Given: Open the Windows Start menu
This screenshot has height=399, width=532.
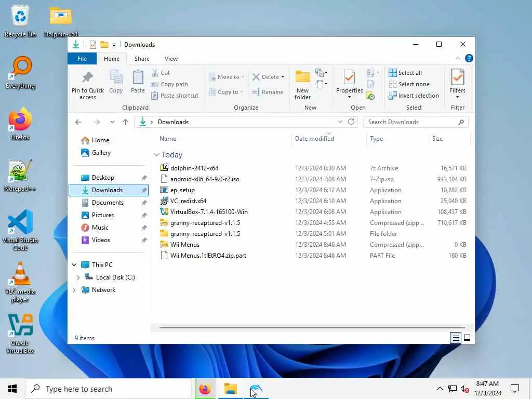Looking at the screenshot, I should (x=12, y=389).
